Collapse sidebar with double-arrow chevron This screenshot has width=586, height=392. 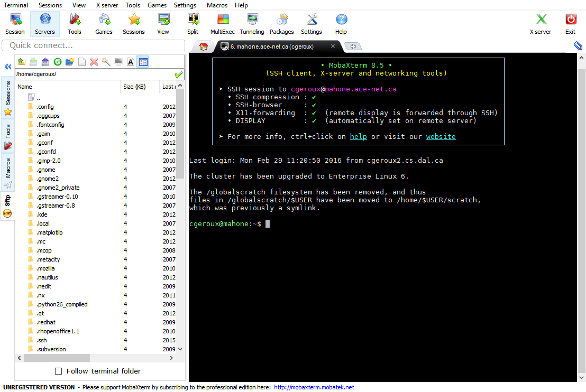coord(8,67)
